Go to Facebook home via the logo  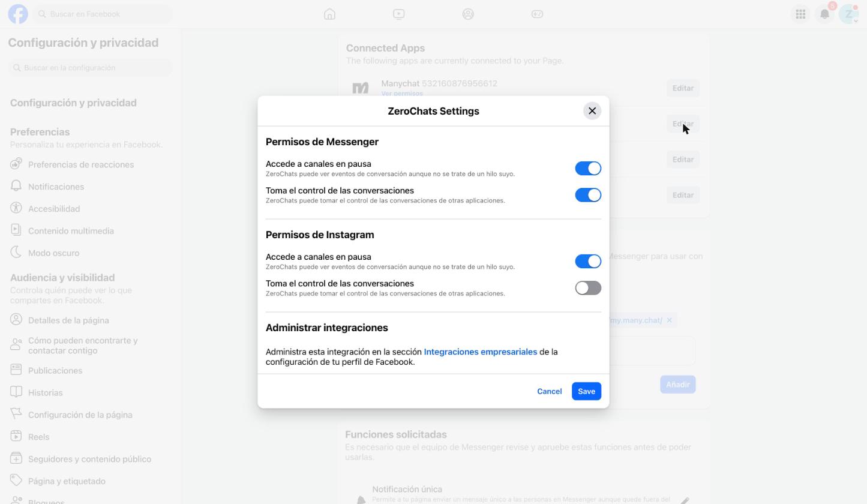tap(18, 14)
